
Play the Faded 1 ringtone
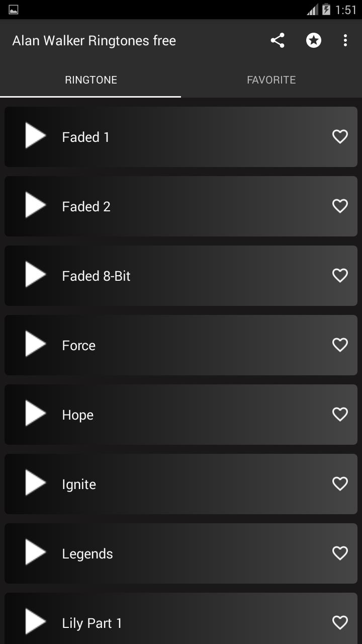coord(35,136)
